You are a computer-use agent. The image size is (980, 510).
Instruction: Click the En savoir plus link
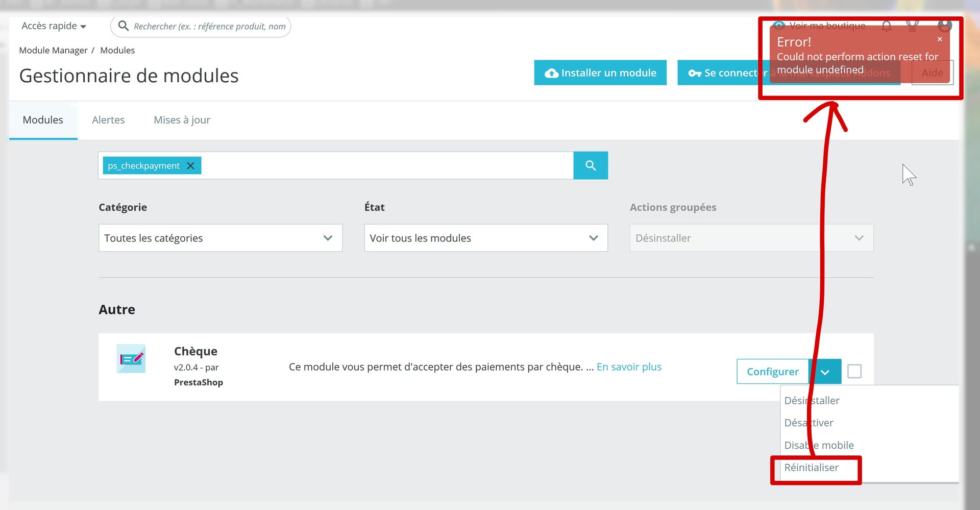pyautogui.click(x=629, y=367)
